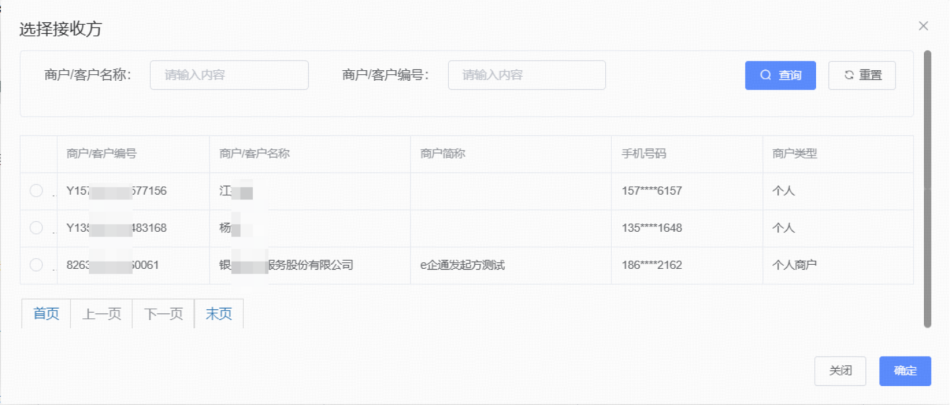
Task: Select radio button for row 186****2162
Action: [36, 265]
